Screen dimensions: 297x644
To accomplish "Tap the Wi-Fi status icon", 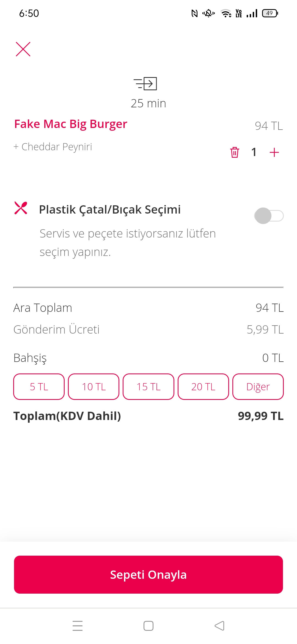I will tap(226, 13).
